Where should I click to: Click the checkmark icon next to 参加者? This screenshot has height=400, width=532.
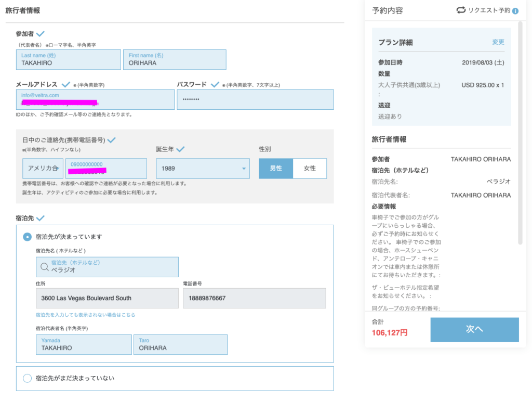click(41, 34)
